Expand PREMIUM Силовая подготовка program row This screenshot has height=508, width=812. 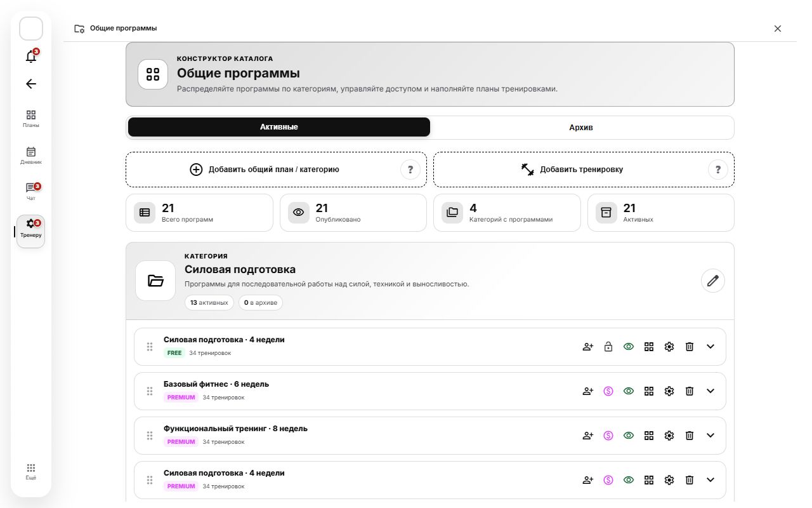tap(710, 480)
